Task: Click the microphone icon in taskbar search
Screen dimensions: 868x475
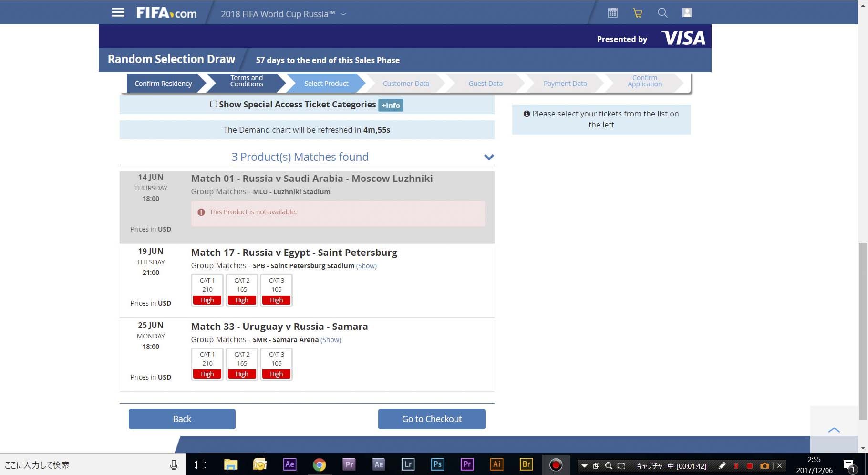Action: (174, 464)
